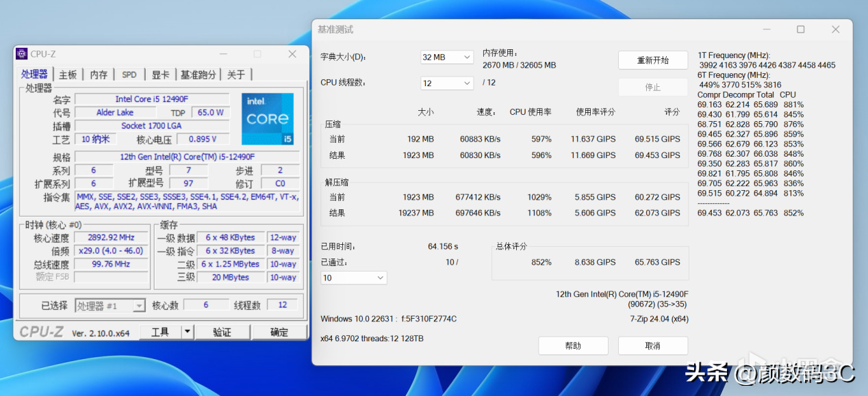Click the 7-Zip 24.04 (x64) version text
The height and width of the screenshot is (396, 868).
(659, 319)
